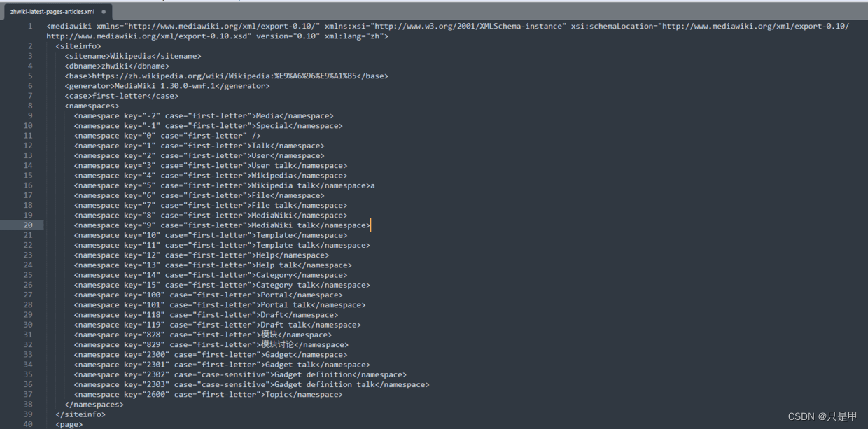Click the sitename Wikipedia line

coord(133,56)
